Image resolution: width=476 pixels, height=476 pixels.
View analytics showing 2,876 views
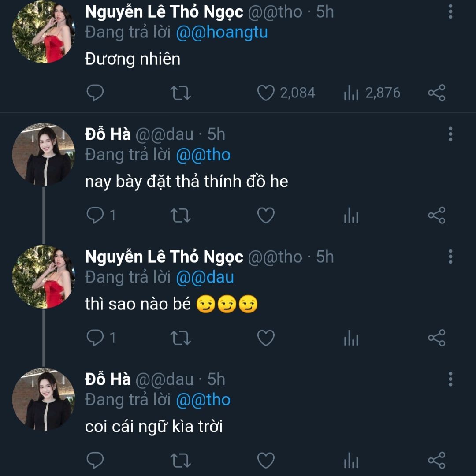click(372, 93)
